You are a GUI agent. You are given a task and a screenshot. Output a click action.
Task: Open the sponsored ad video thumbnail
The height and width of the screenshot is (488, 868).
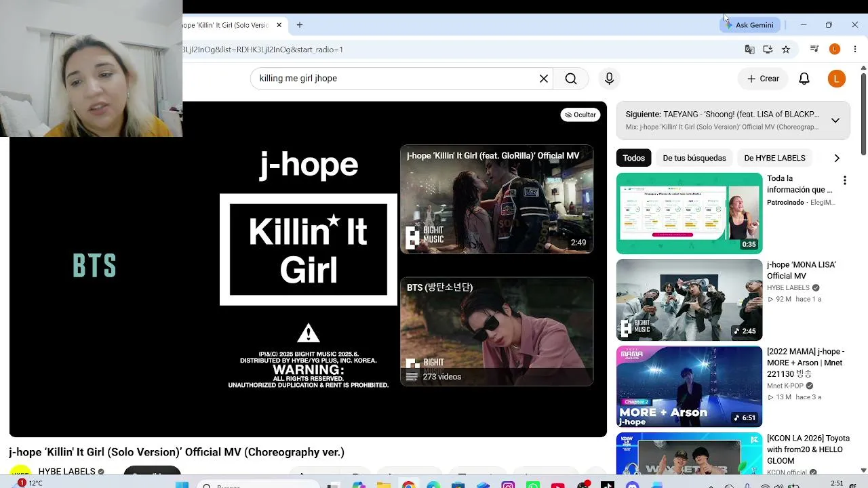[689, 213]
